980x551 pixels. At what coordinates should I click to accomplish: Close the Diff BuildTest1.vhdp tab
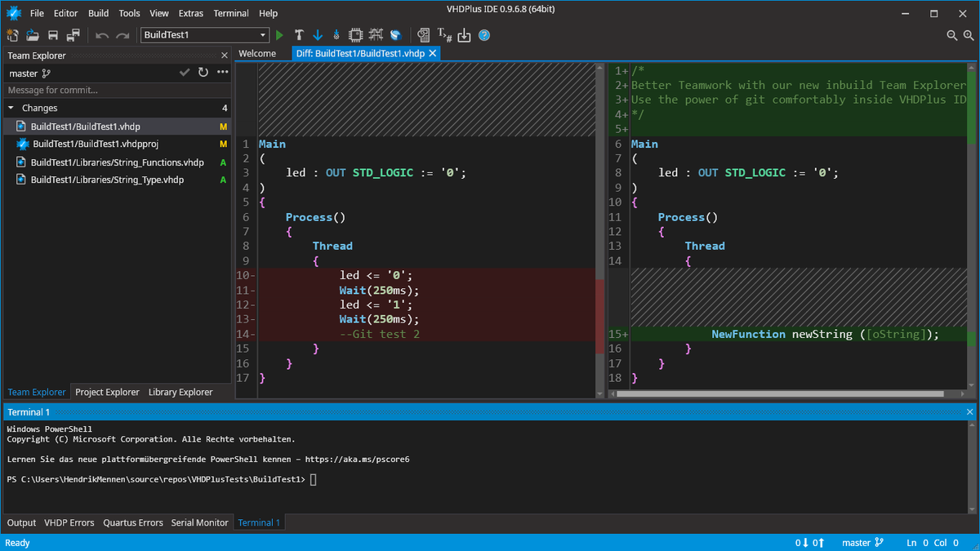[433, 53]
